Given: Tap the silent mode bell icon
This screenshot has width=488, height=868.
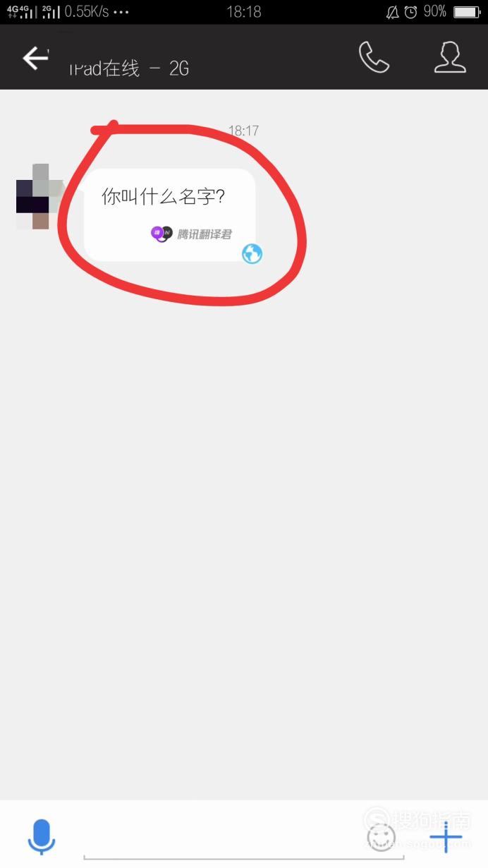Looking at the screenshot, I should [392, 12].
